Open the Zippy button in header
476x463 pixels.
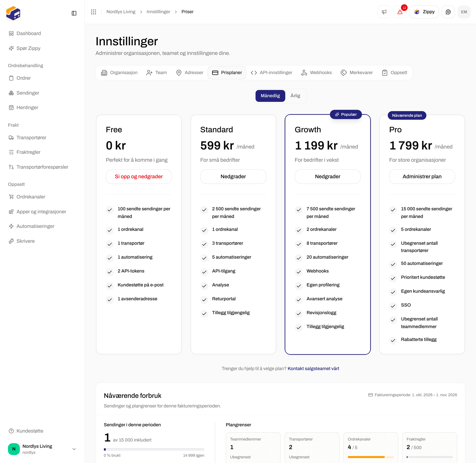[424, 12]
